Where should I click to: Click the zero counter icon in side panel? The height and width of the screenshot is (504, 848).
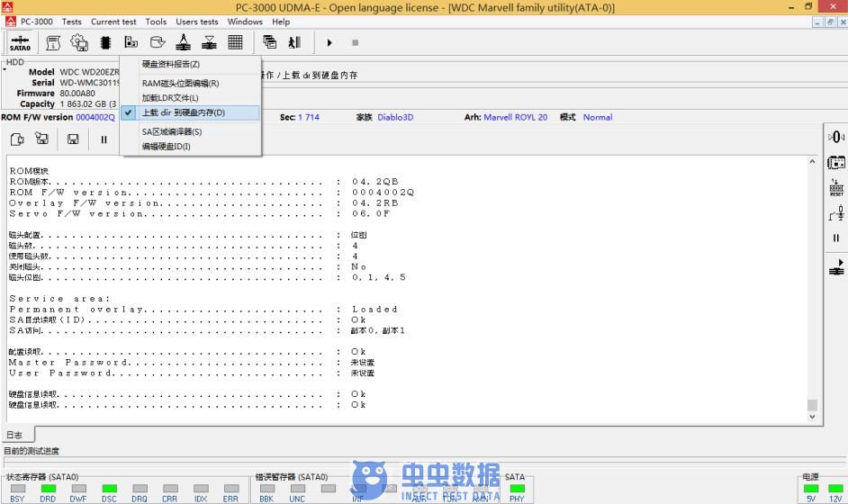tap(836, 138)
